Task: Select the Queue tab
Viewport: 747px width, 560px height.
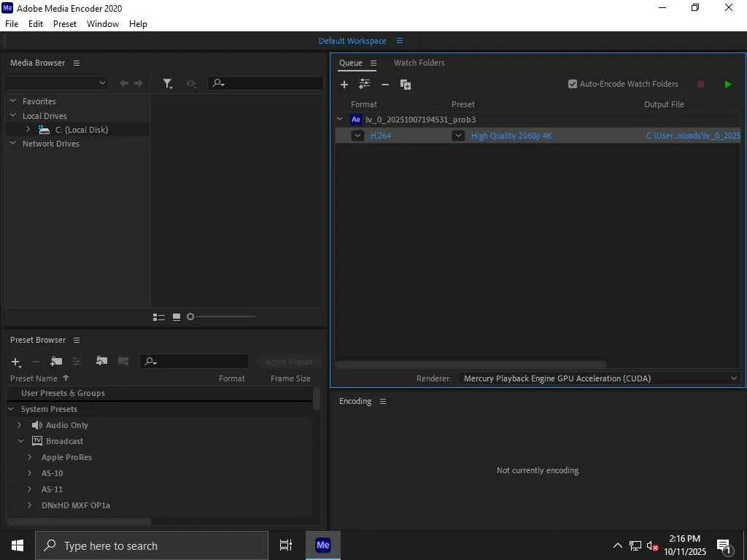Action: click(351, 63)
